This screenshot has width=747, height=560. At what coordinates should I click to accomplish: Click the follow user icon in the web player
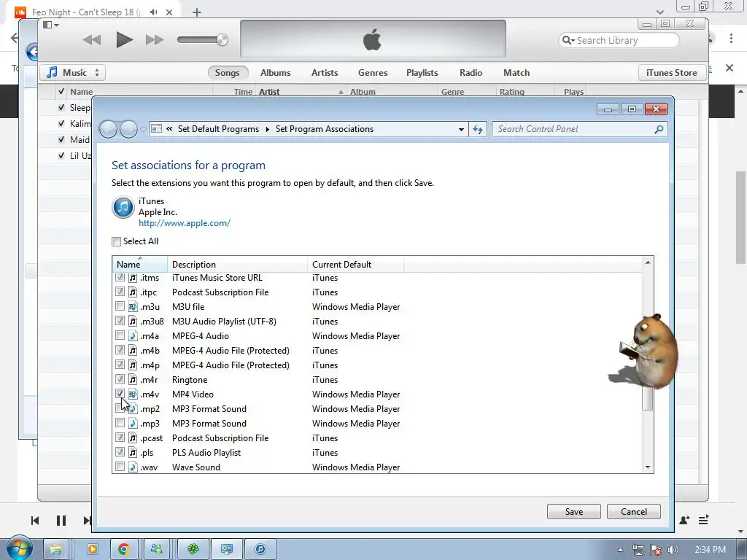click(x=684, y=520)
